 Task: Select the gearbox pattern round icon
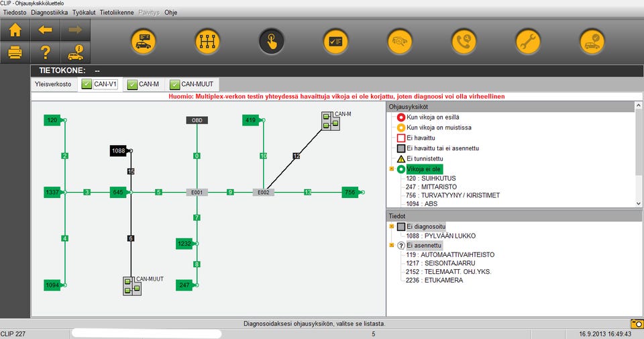click(207, 42)
